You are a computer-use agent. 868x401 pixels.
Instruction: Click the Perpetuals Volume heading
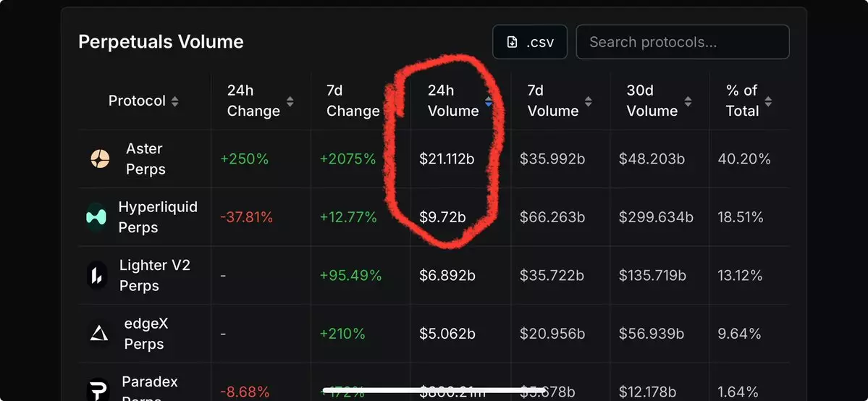[x=161, y=42]
